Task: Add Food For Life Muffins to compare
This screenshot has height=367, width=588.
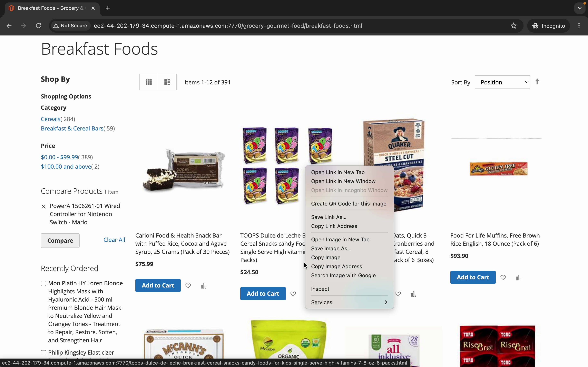Action: 519,277
